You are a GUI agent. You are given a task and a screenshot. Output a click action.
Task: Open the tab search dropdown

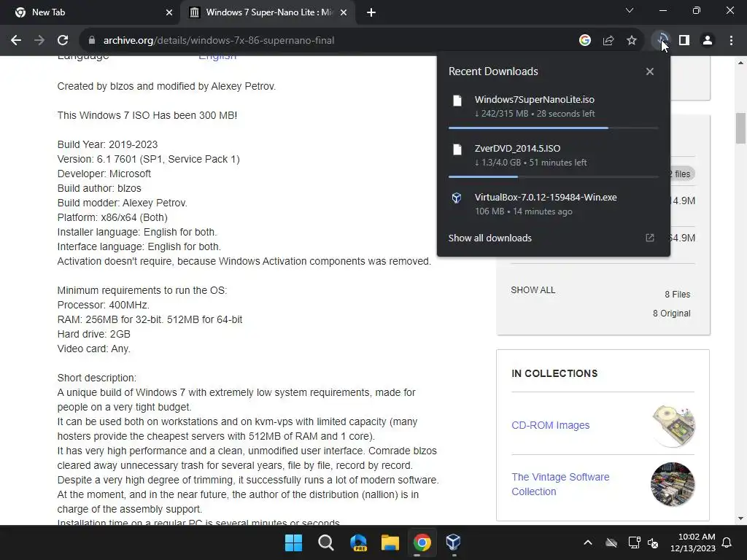pyautogui.click(x=630, y=10)
